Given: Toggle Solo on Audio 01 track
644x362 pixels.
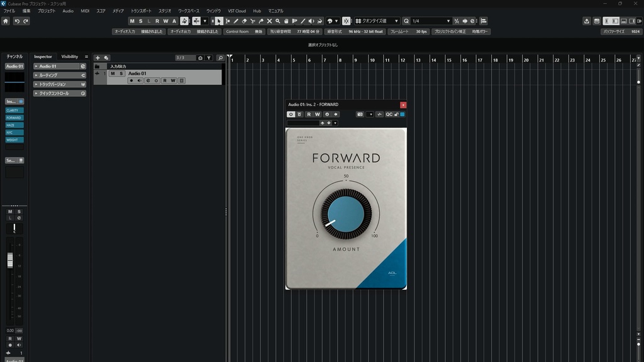Looking at the screenshot, I should [121, 74].
